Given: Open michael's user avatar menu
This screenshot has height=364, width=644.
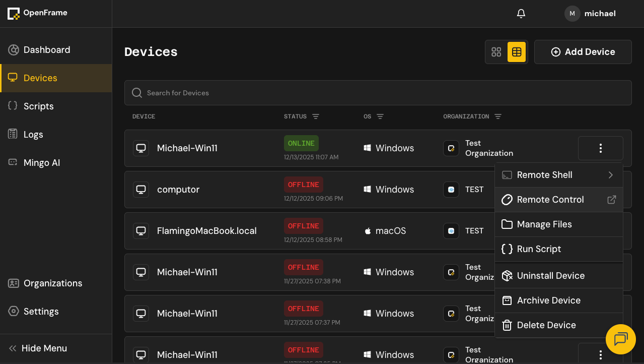Looking at the screenshot, I should 572,14.
